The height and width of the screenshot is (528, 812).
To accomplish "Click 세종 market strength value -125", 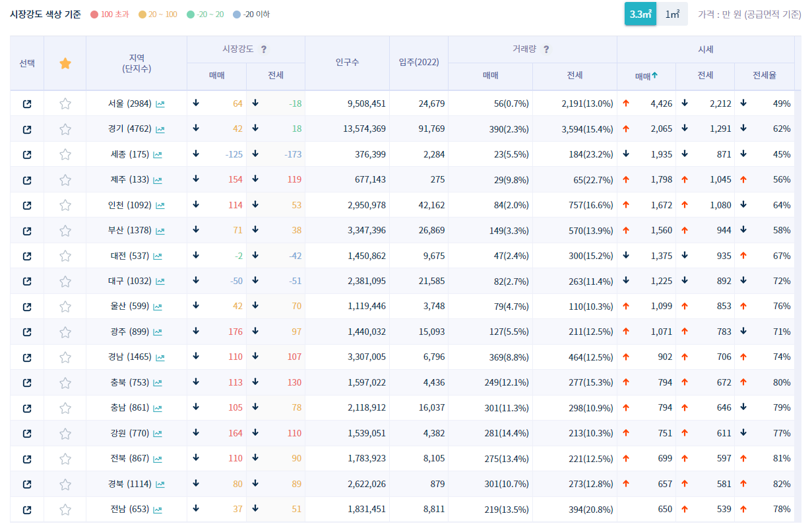I will click(234, 155).
